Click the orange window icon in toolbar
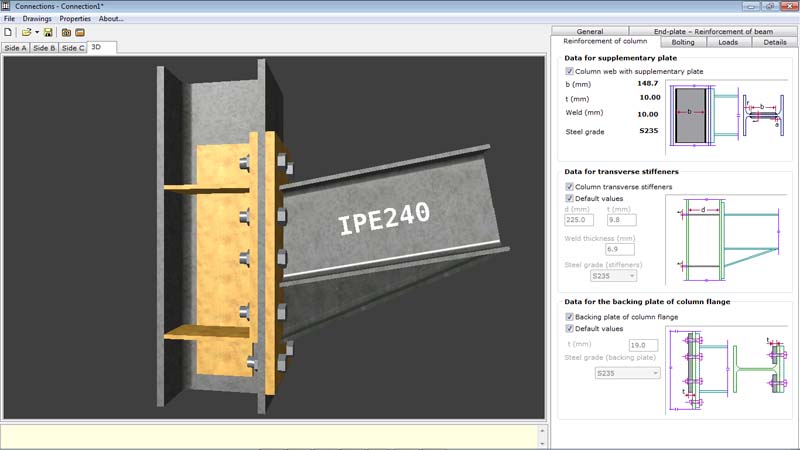 pos(80,32)
